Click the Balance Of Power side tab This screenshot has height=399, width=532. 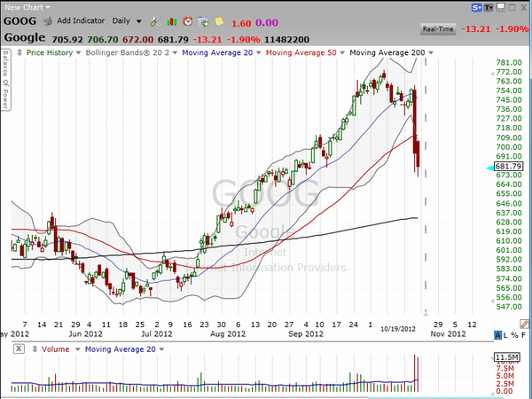[5, 80]
